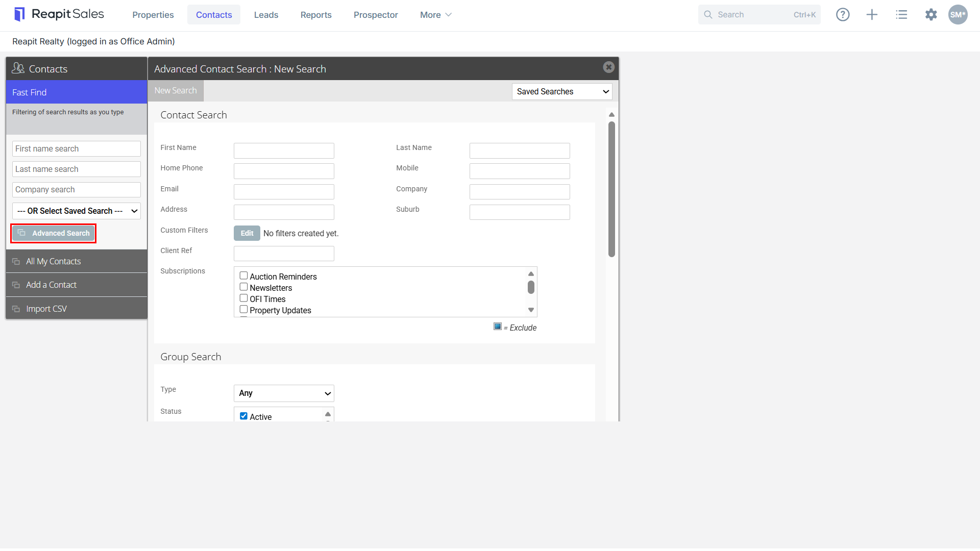Click the main panel vertical scrollbar thumb
Screen dimensions: 980x551
[611, 189]
